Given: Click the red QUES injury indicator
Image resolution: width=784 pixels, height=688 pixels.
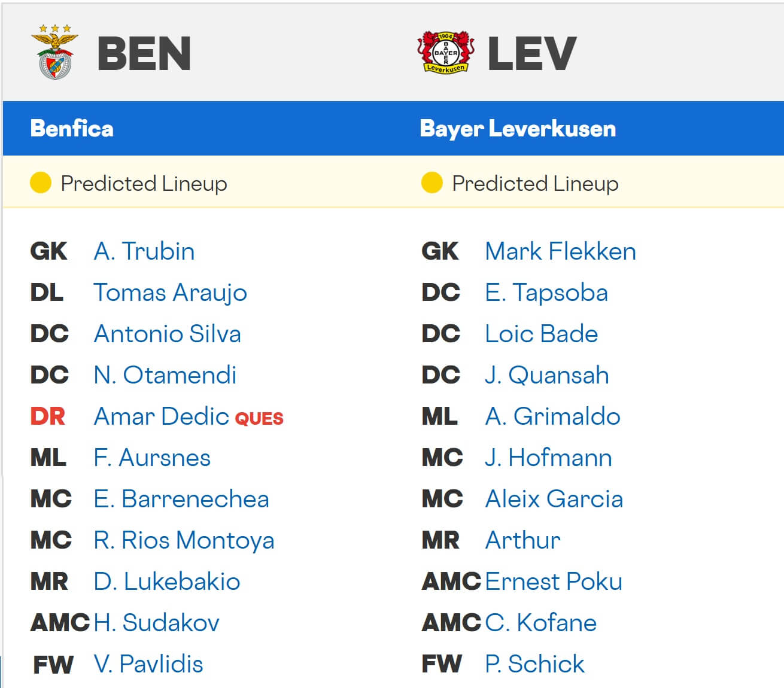Looking at the screenshot, I should (260, 419).
